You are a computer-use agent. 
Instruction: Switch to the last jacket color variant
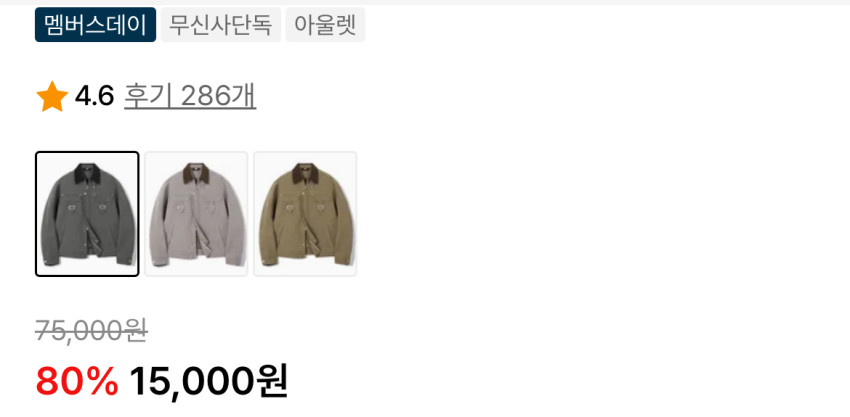click(x=305, y=214)
